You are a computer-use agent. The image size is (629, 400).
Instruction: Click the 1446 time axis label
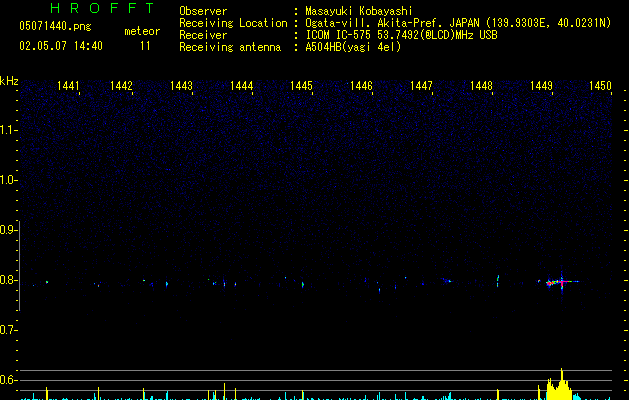(361, 85)
